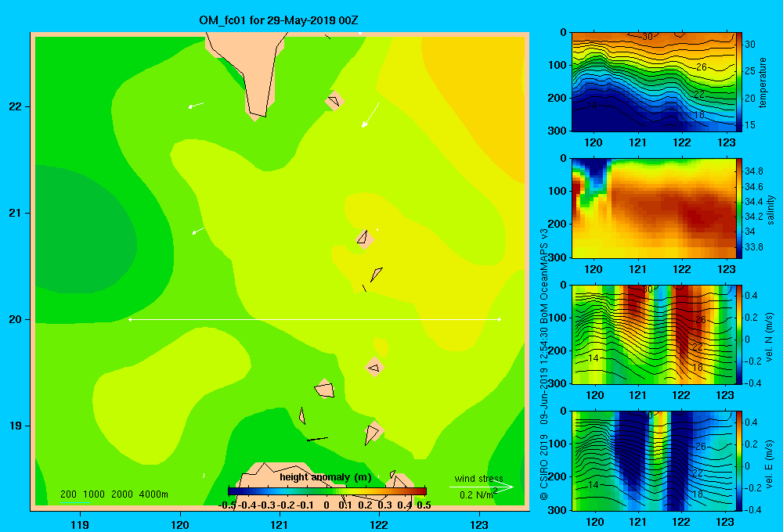Click the salinity color bar

click(739, 208)
